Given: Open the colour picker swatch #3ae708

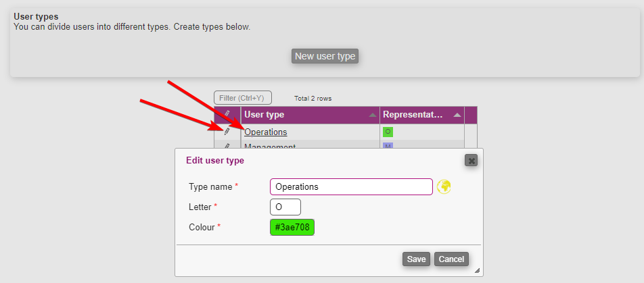Looking at the screenshot, I should pos(292,228).
